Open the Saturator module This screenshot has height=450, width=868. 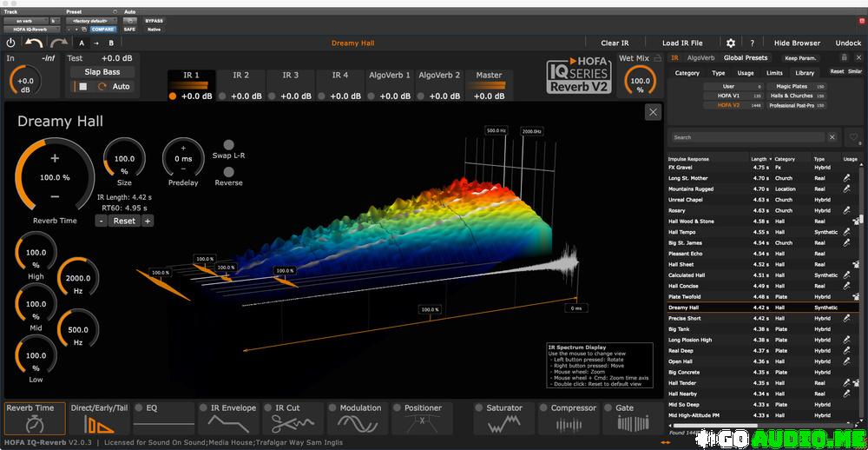coord(503,419)
